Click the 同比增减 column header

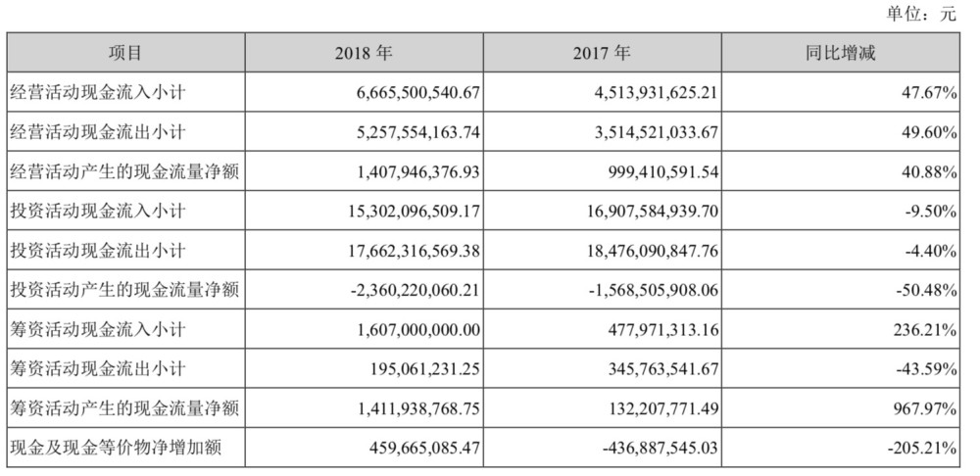840,53
